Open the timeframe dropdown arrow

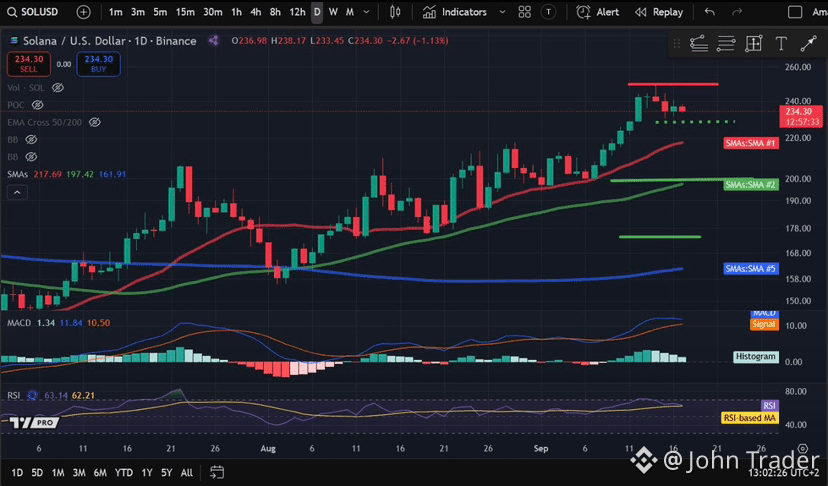[366, 12]
